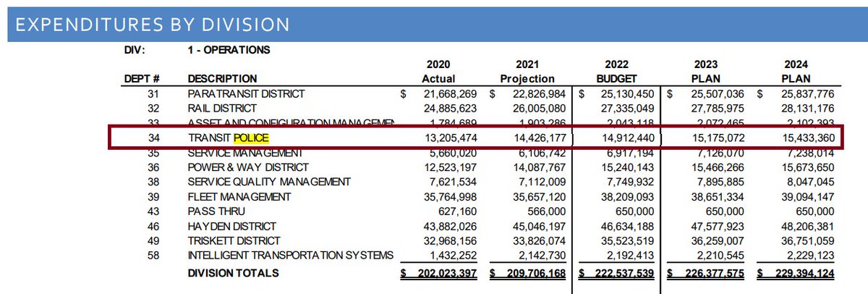The image size is (868, 294).
Task: Select 'PASS THRU' row description
Action: point(216,211)
